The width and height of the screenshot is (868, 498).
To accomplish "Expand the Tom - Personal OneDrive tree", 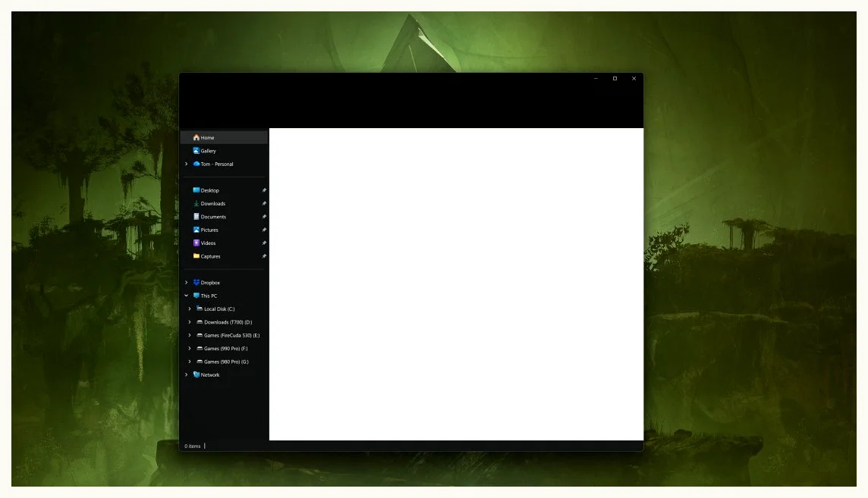I will coord(187,164).
